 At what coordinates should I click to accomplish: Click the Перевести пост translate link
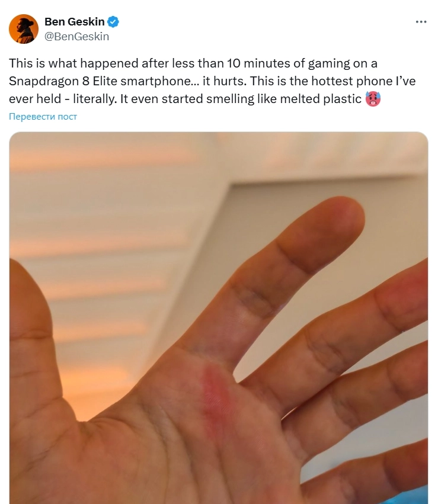(x=43, y=116)
